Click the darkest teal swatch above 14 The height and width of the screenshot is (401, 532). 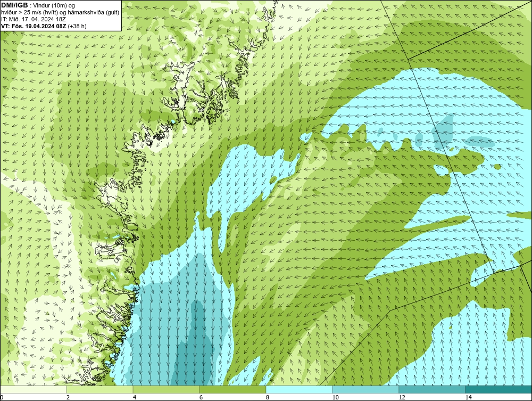pos(499,389)
